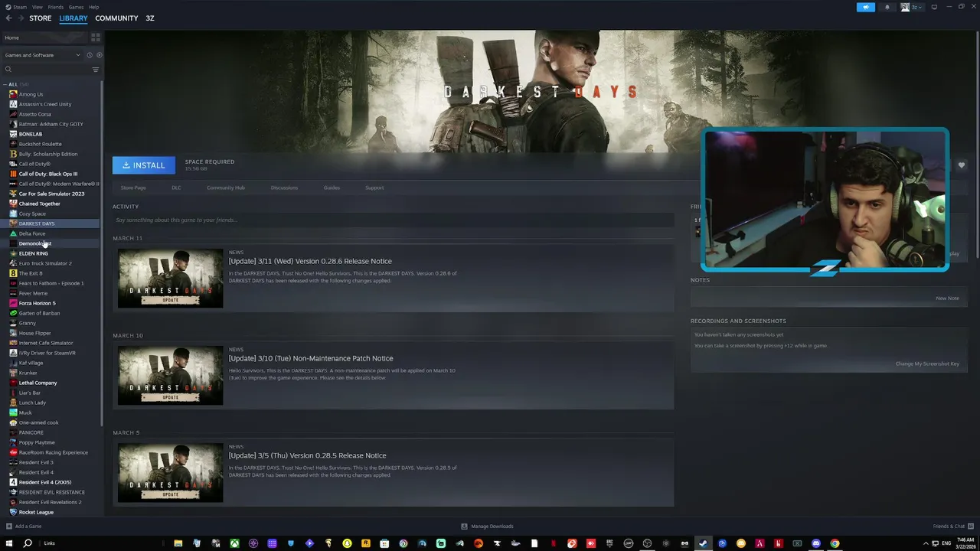Open the 3Z profile tab
The width and height of the screenshot is (980, 551).
click(150, 18)
